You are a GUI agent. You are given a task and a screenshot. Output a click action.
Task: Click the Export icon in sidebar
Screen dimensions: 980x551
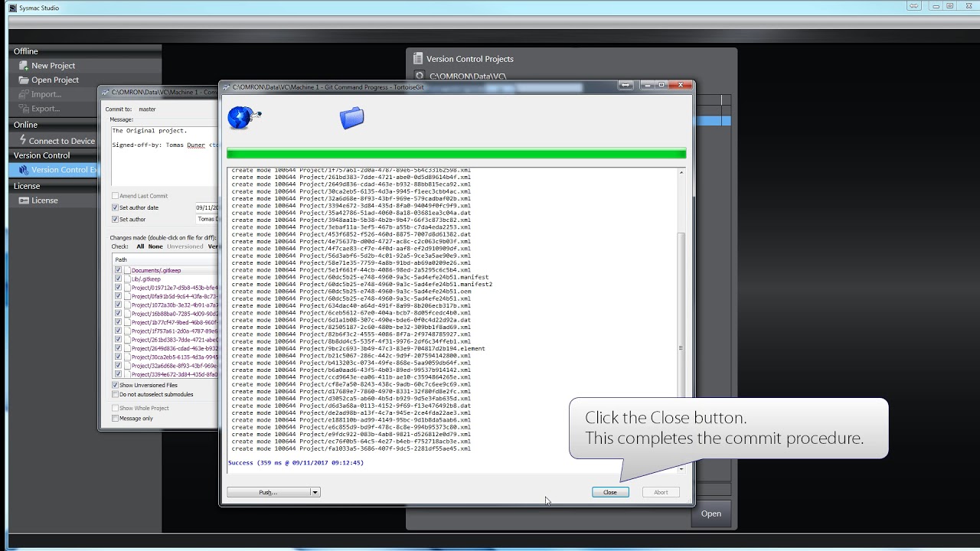(24, 109)
